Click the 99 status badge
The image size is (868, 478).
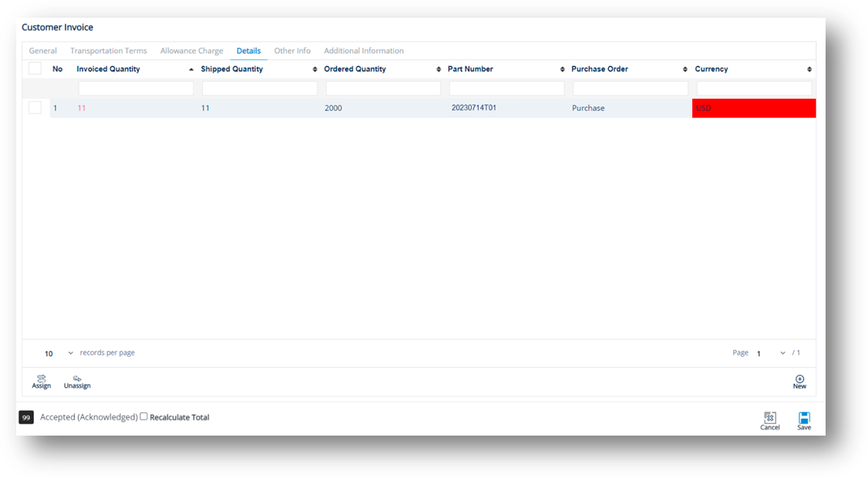pos(26,417)
